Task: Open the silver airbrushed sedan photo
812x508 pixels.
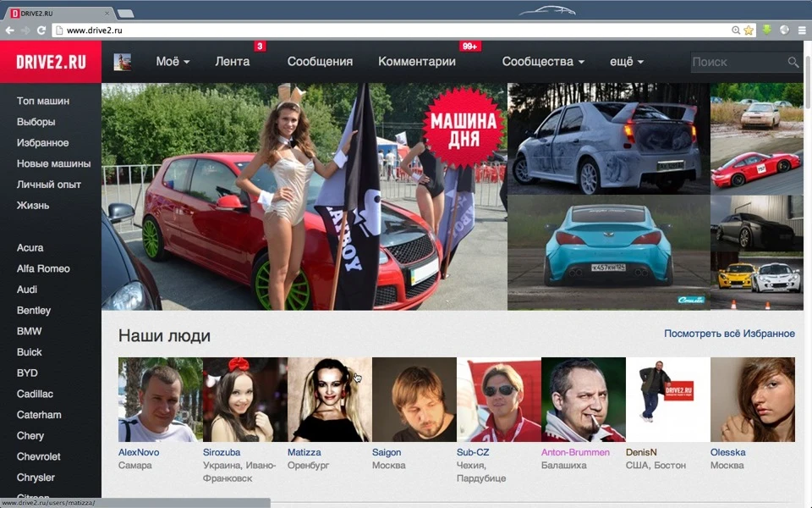Action: point(608,138)
